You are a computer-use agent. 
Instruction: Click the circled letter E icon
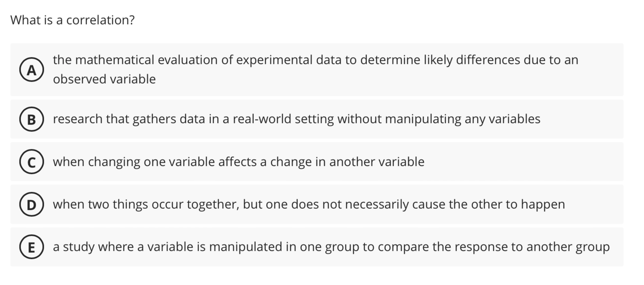(x=31, y=247)
